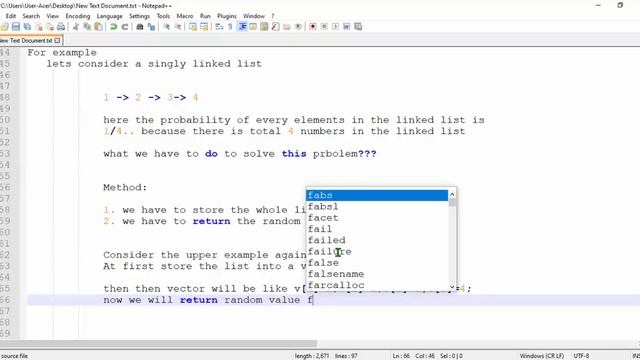Click the Save file toolbar icon

tap(16, 27)
